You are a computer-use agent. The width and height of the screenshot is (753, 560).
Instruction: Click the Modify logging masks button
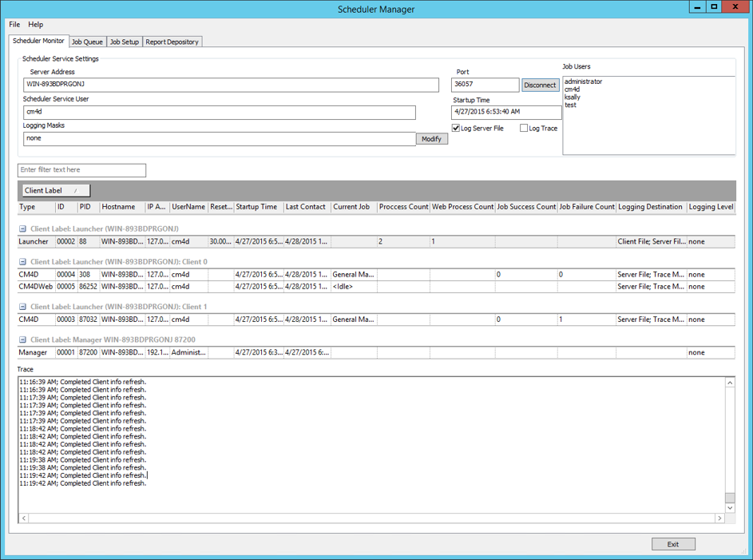click(431, 139)
